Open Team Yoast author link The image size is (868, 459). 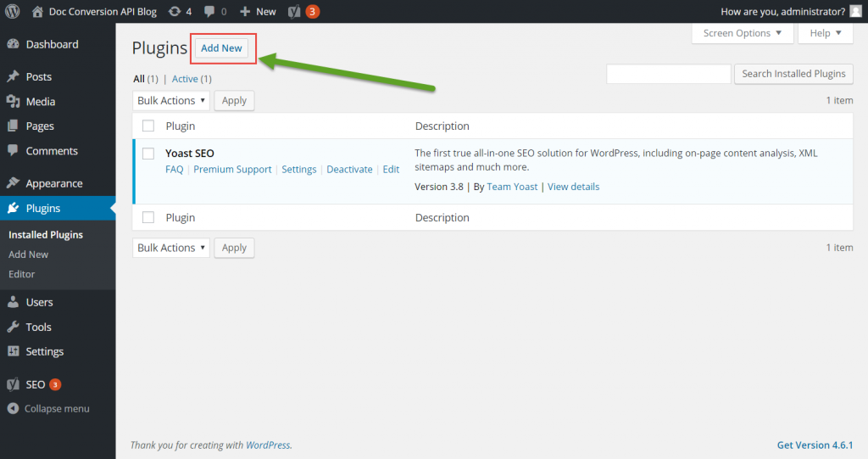(x=512, y=187)
